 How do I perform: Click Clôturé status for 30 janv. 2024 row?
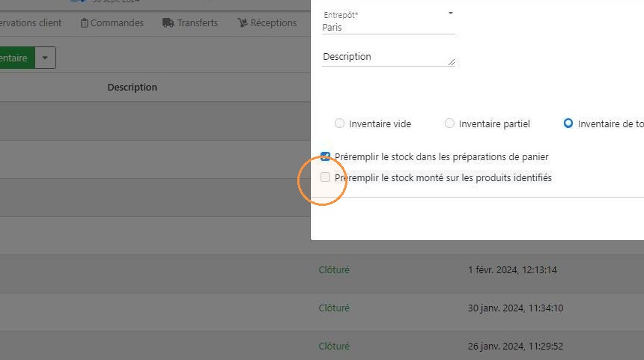[334, 308]
